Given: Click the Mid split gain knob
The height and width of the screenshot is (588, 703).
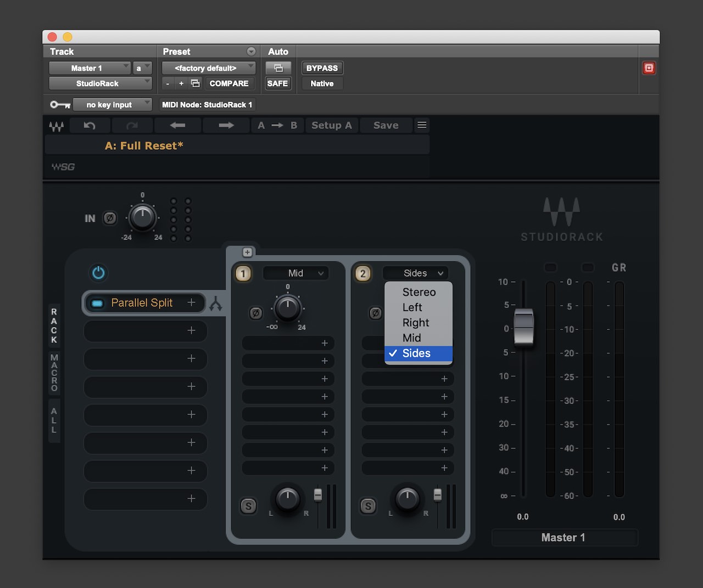Looking at the screenshot, I should 287,308.
